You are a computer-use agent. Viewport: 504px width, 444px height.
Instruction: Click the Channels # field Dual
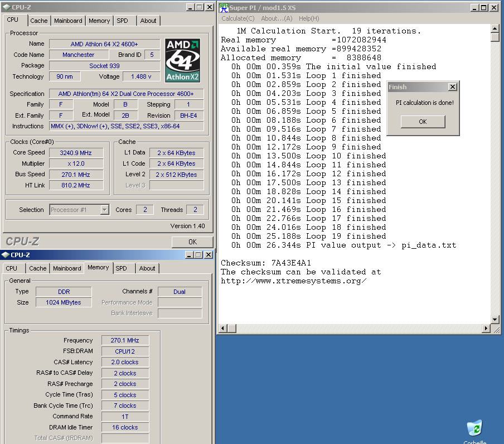(x=180, y=292)
